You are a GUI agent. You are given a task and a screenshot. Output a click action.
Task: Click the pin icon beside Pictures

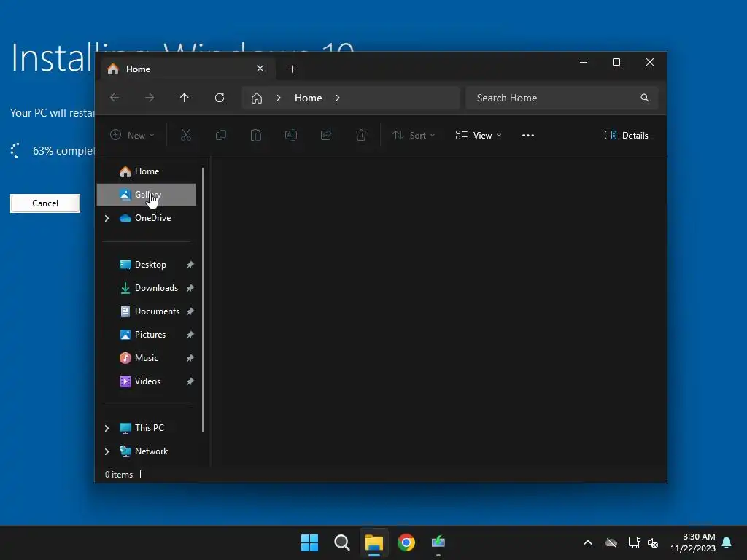[190, 335]
